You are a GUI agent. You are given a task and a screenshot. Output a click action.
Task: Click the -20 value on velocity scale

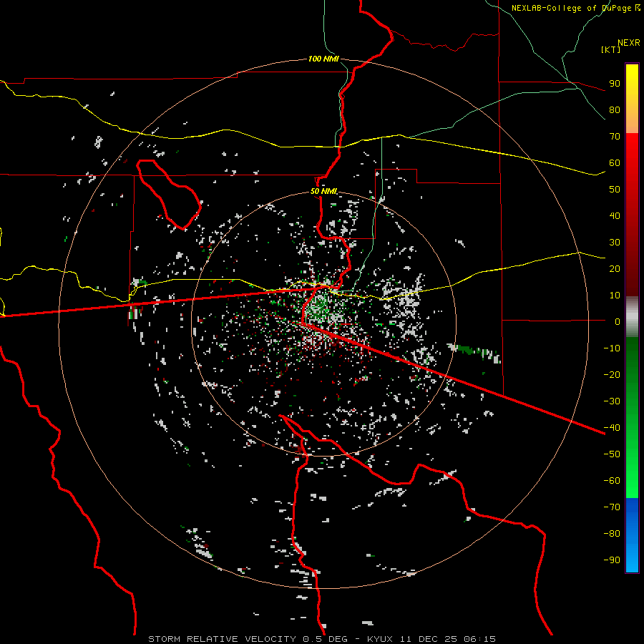point(612,374)
